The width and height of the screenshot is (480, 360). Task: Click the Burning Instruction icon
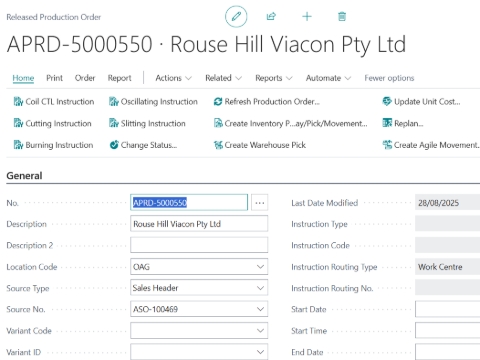click(x=18, y=145)
